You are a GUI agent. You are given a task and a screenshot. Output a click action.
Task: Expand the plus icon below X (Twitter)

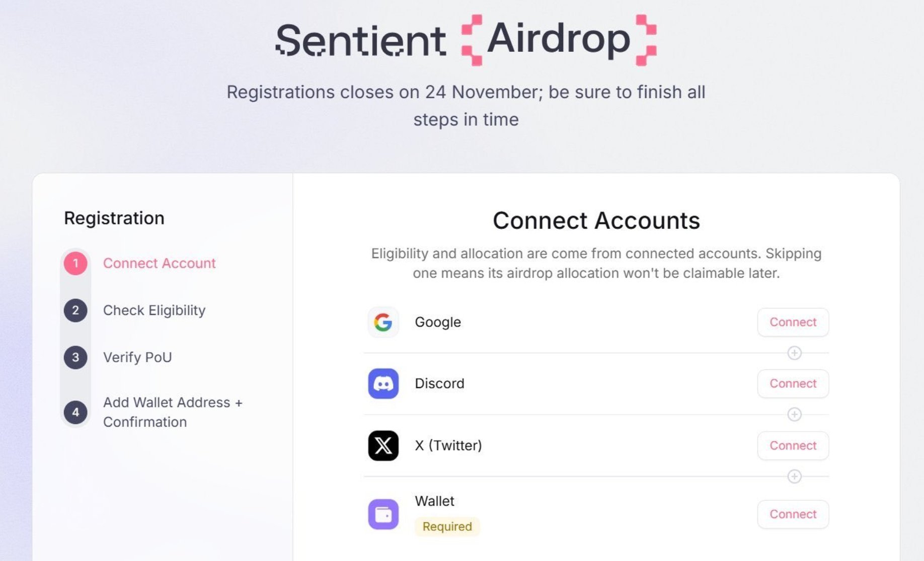pyautogui.click(x=794, y=476)
